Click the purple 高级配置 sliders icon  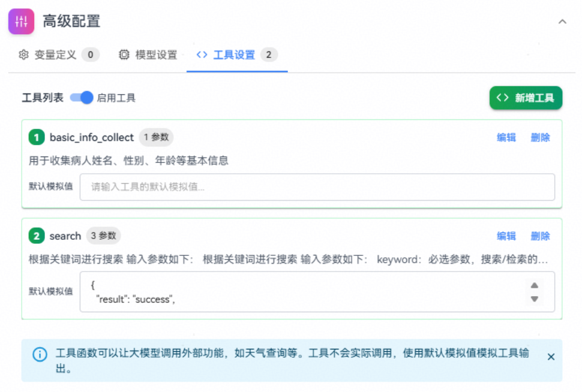pyautogui.click(x=21, y=22)
